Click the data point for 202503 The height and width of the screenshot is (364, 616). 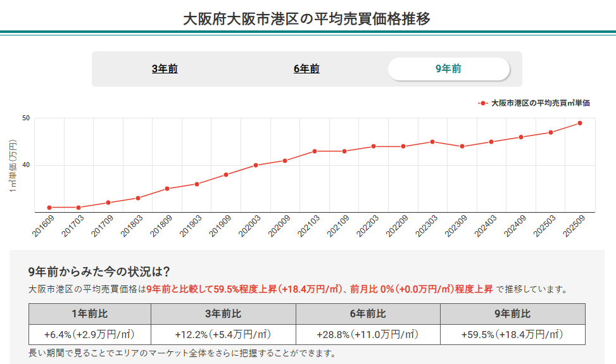coord(551,132)
